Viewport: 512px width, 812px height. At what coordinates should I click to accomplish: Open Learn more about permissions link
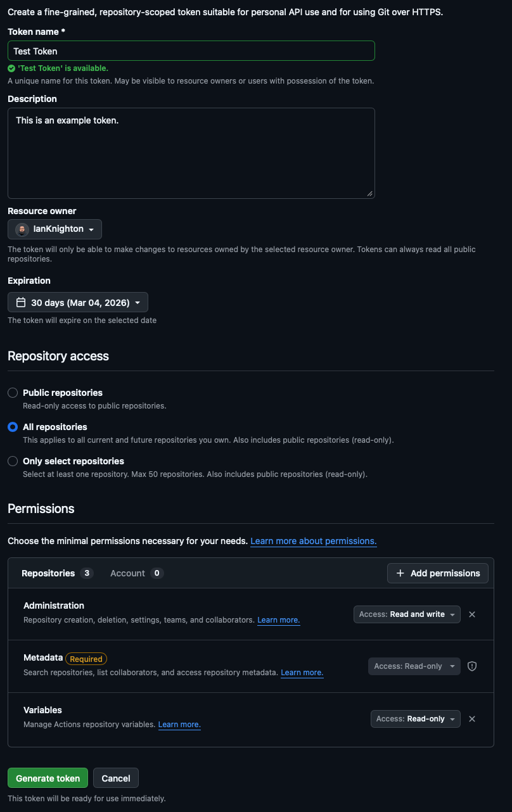(314, 542)
